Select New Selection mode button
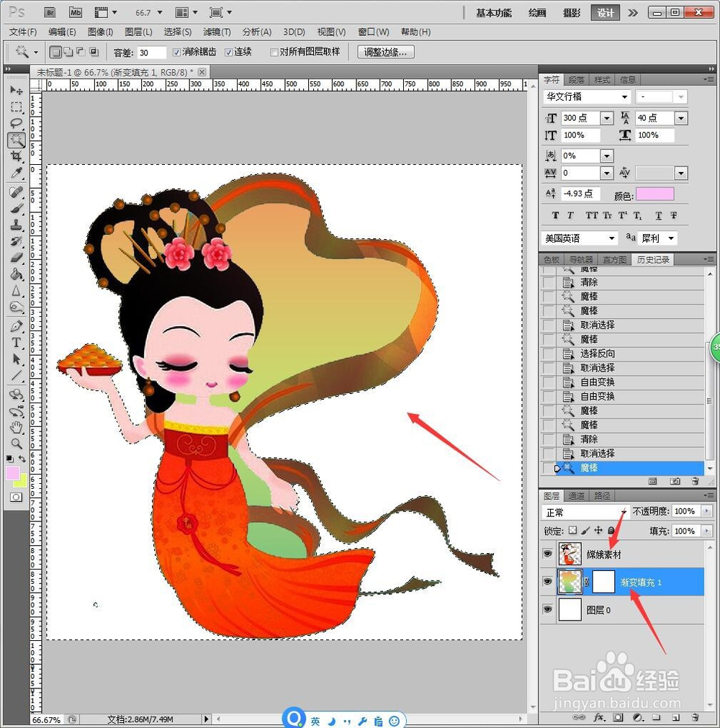This screenshot has height=728, width=720. [55, 52]
